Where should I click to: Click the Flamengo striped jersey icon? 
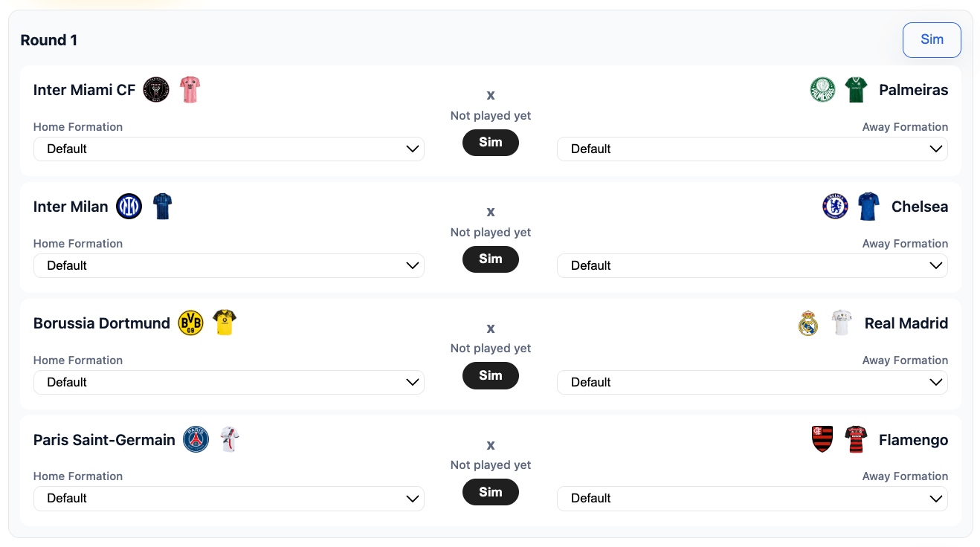tap(857, 440)
